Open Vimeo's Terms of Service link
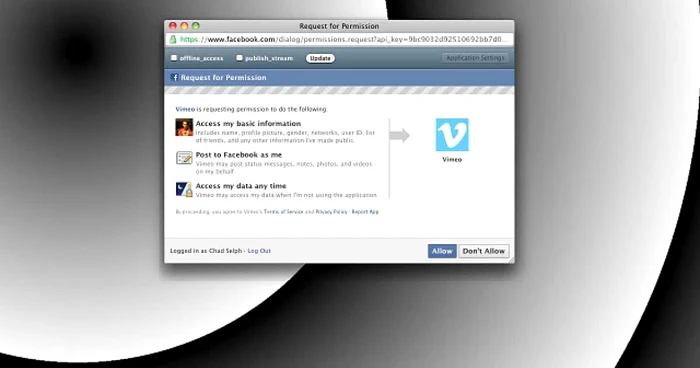700x368 pixels. coord(283,212)
